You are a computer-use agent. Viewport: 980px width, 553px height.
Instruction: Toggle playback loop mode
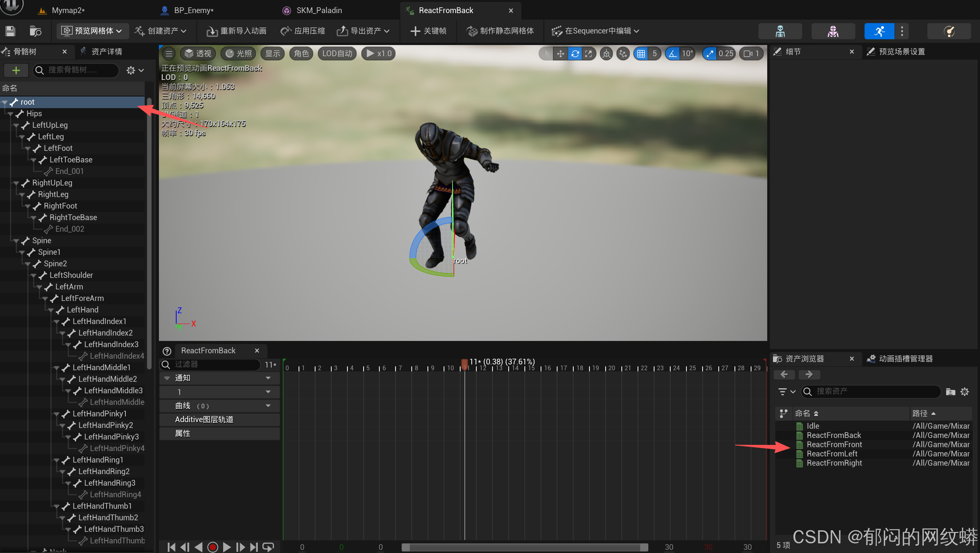(x=268, y=547)
